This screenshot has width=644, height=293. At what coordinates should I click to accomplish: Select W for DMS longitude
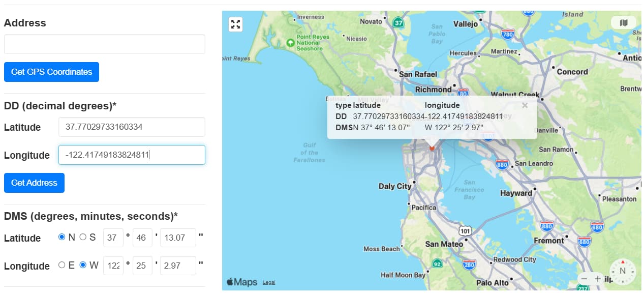[x=83, y=265]
